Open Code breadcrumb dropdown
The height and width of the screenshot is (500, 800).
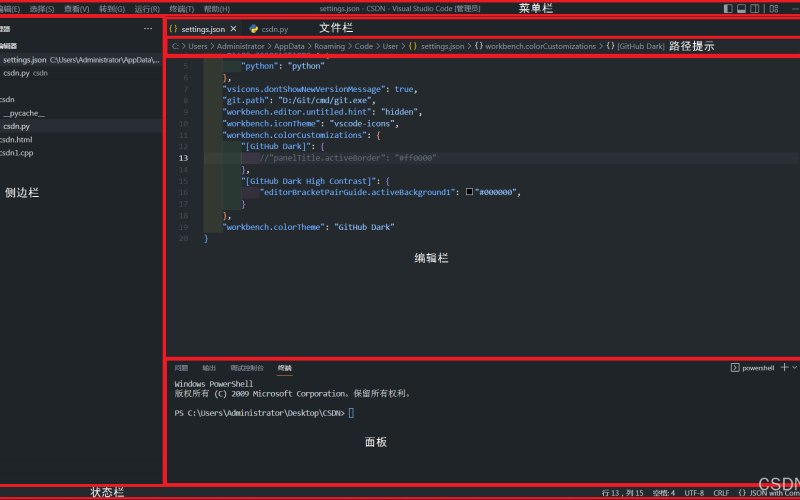tap(363, 46)
